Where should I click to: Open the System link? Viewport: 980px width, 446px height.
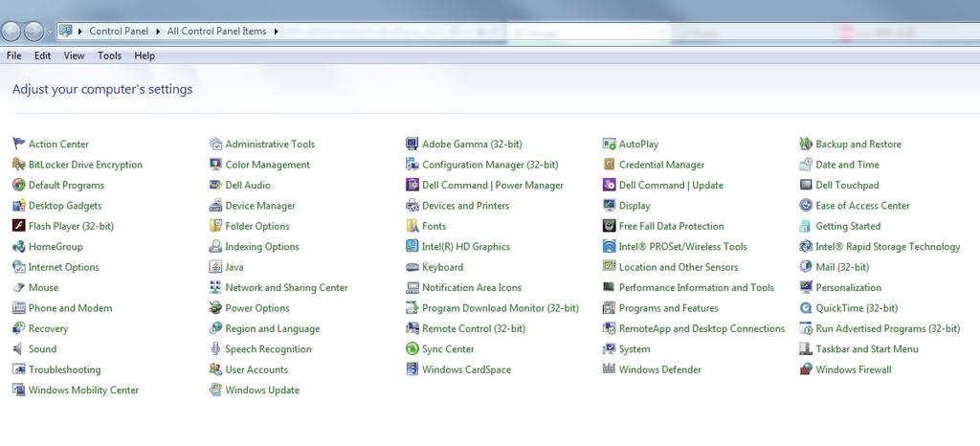(635, 349)
